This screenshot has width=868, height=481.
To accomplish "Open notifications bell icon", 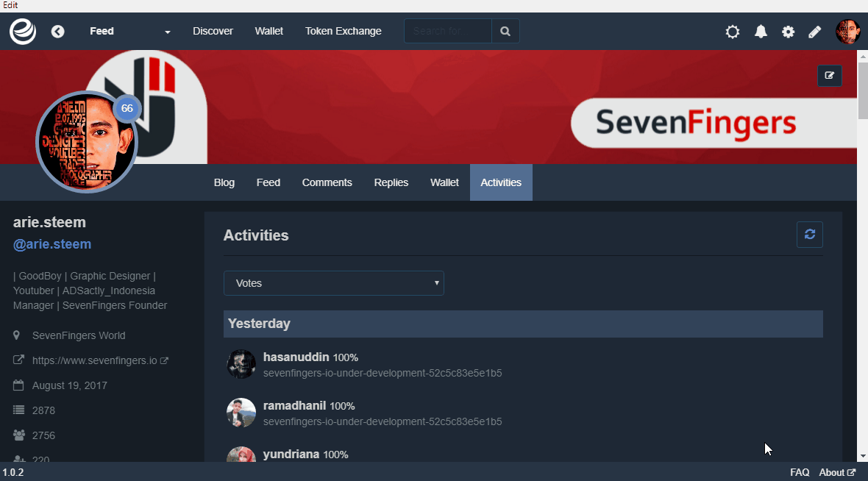I will tap(761, 32).
